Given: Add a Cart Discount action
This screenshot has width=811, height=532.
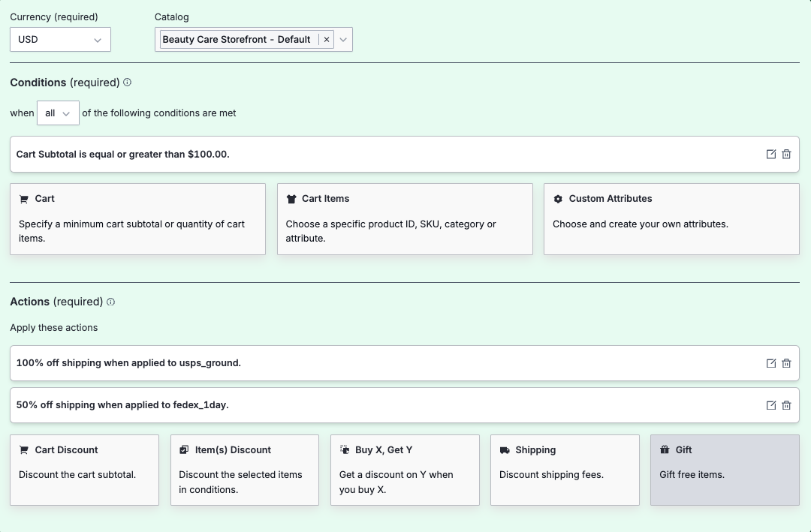Looking at the screenshot, I should point(84,469).
